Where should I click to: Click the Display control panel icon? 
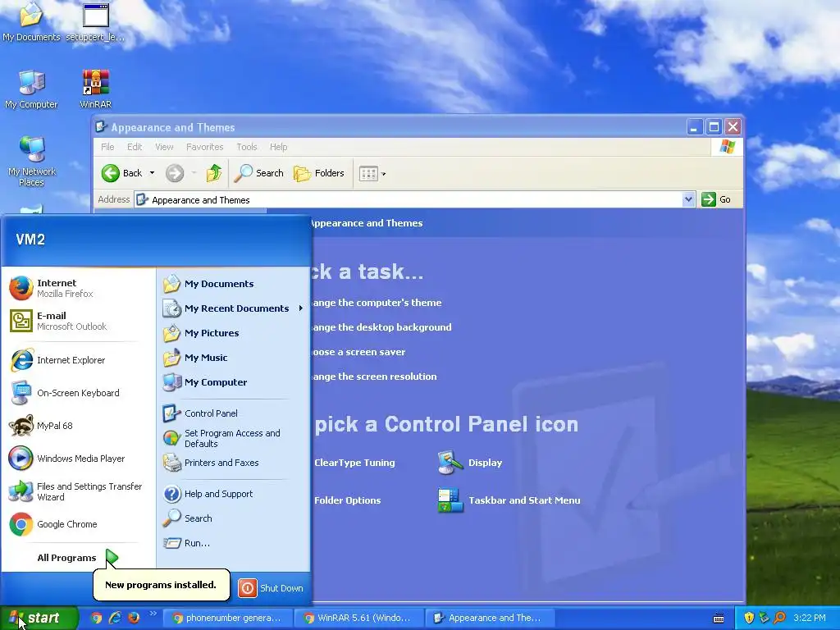point(470,463)
